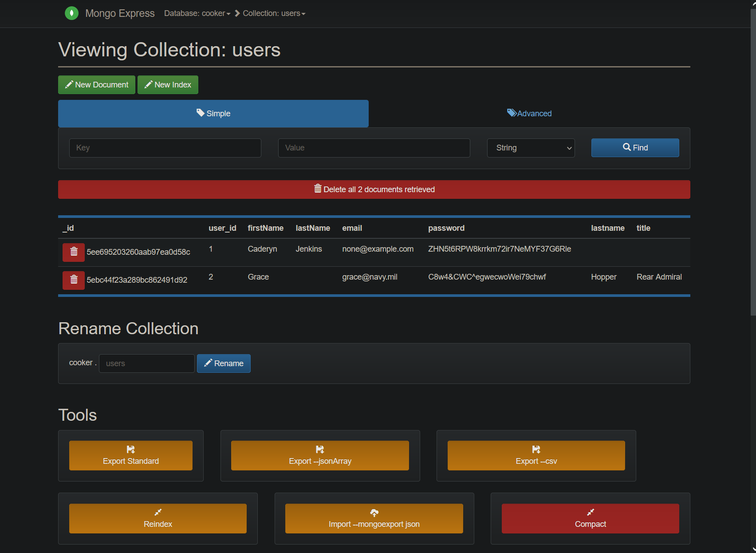Select the C8w4&CWC^egwecwoWei79chwf password cell
Image resolution: width=756 pixels, height=553 pixels.
pos(487,277)
